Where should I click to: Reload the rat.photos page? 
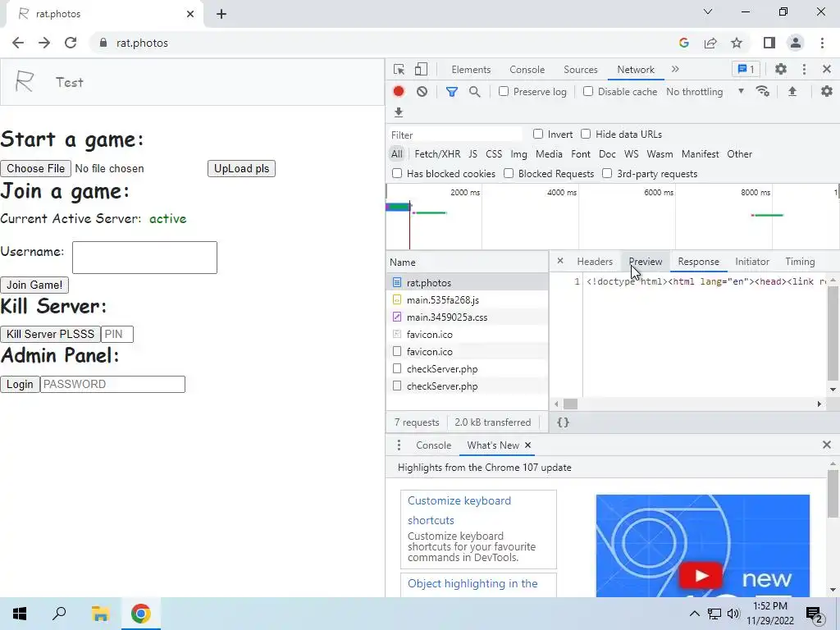click(71, 43)
